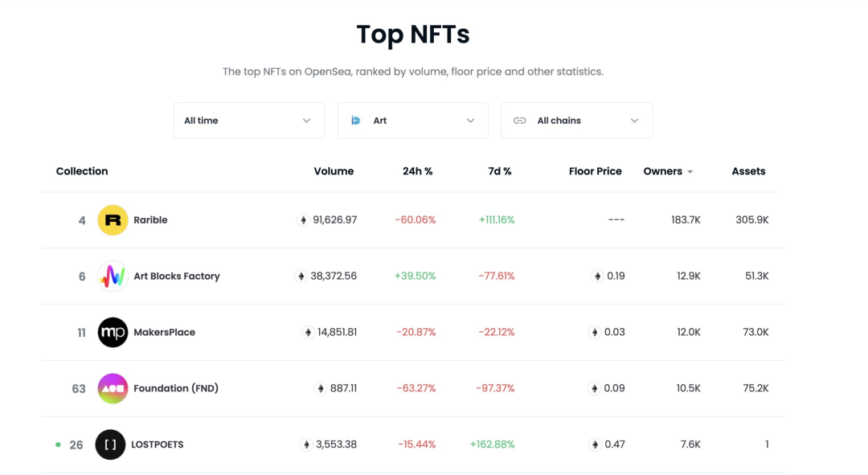868x475 pixels.
Task: Click the Assets column header
Action: (x=748, y=171)
